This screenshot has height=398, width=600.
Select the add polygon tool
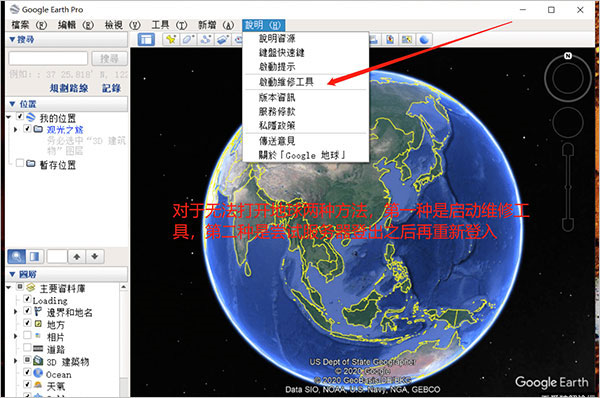188,39
